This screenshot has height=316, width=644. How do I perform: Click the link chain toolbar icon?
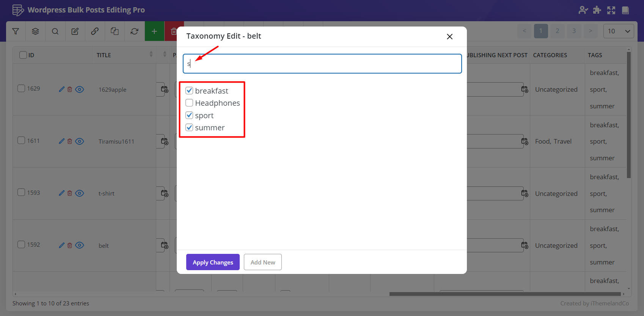[x=95, y=31]
